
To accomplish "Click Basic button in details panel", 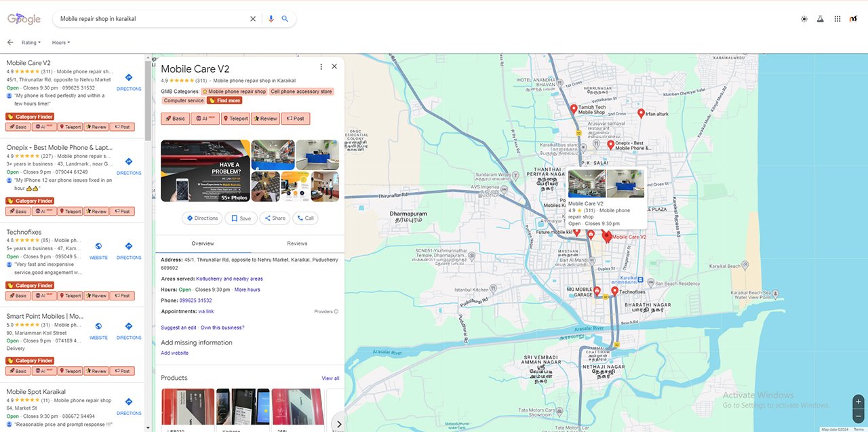I will (x=175, y=119).
